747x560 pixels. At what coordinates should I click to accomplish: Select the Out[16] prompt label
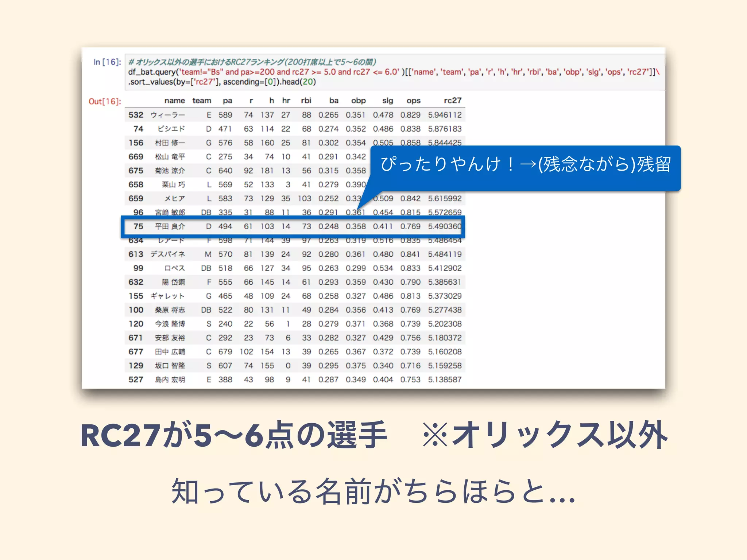click(x=105, y=101)
